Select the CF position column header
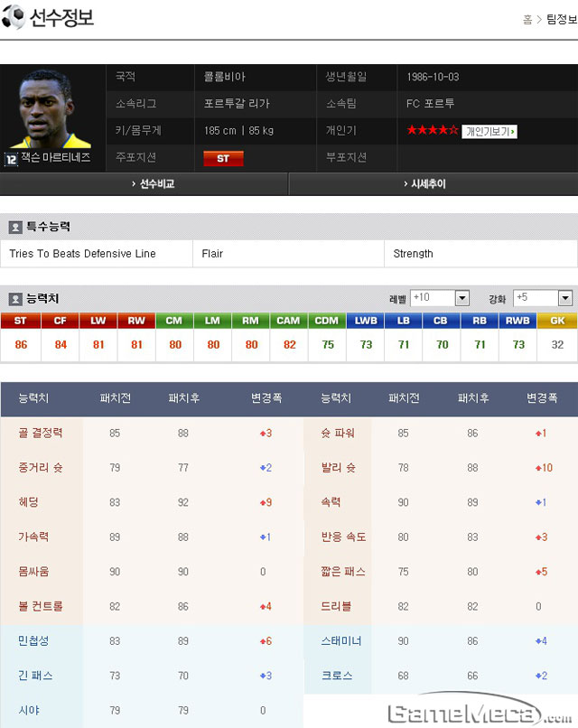The image size is (578, 728). [x=60, y=321]
